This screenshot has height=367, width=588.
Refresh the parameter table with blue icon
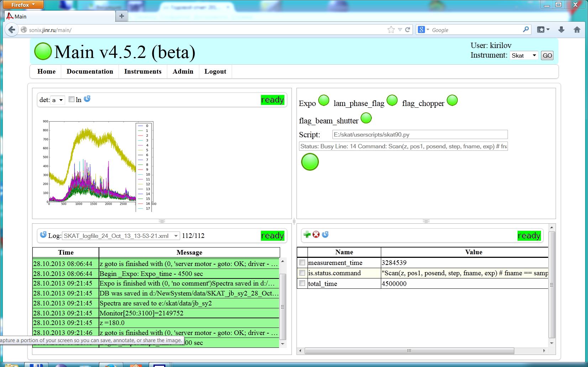pyautogui.click(x=325, y=235)
